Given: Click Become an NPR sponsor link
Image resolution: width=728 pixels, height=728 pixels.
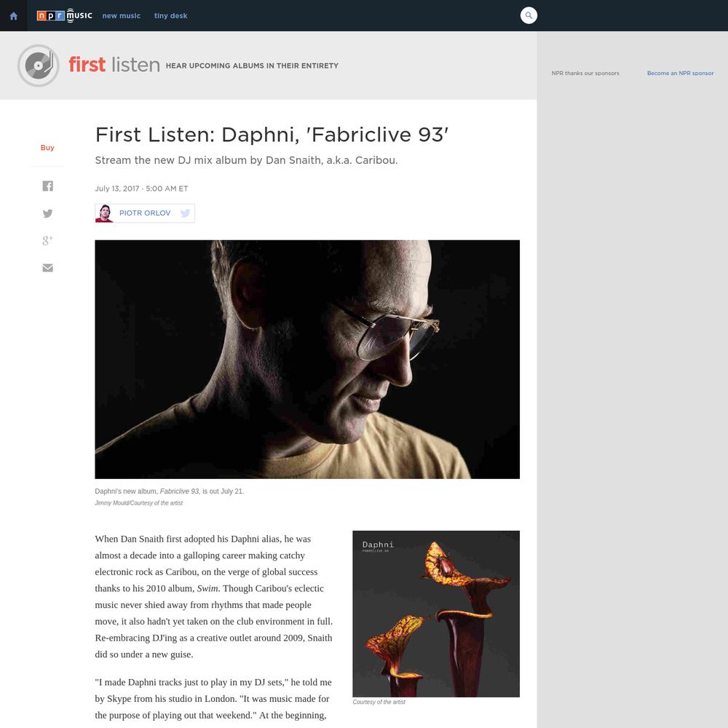Looking at the screenshot, I should (680, 74).
